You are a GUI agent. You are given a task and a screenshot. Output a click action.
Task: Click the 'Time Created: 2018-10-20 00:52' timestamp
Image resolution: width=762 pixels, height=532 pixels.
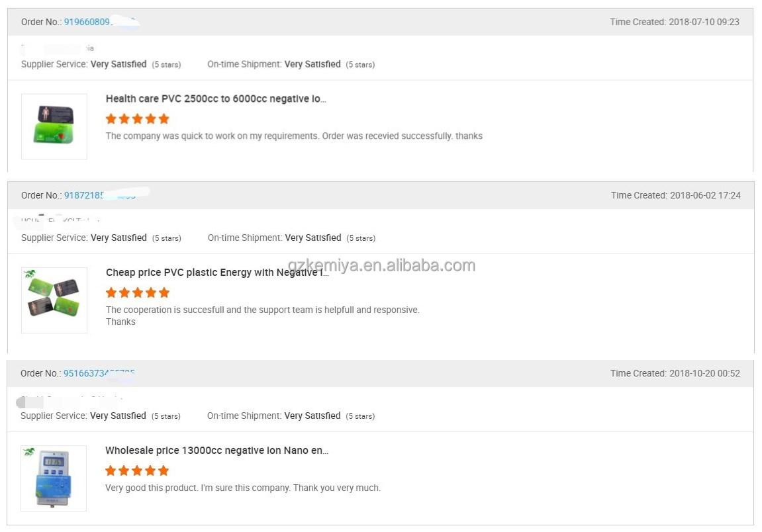point(675,373)
